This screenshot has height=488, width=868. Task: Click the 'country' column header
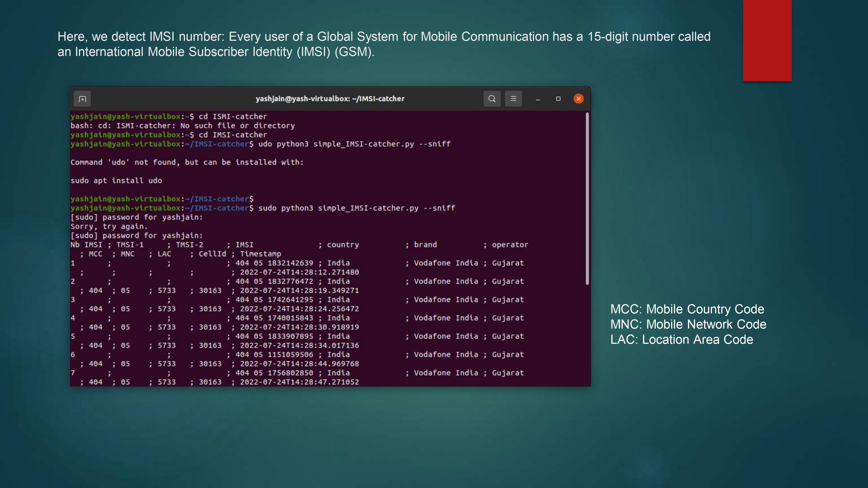click(x=343, y=245)
